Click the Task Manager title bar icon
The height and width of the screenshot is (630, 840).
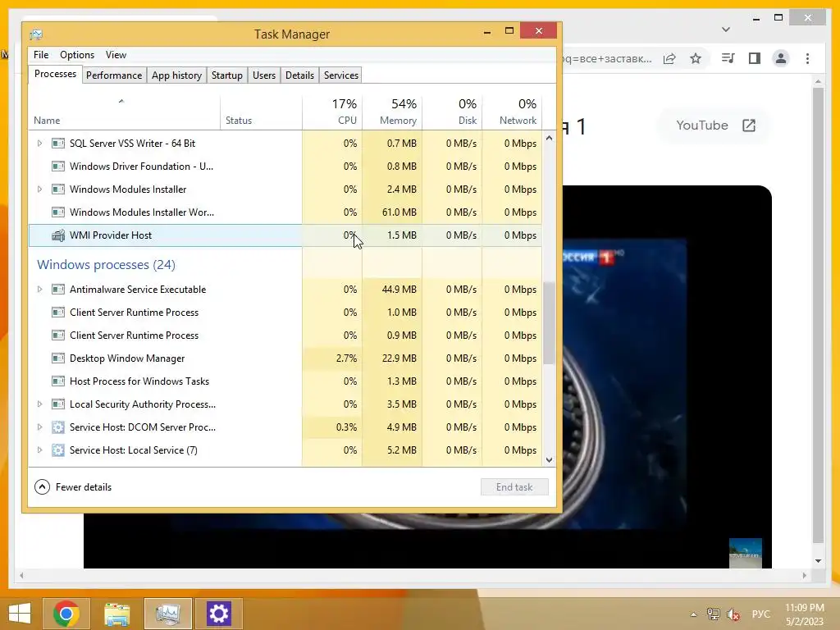click(36, 34)
